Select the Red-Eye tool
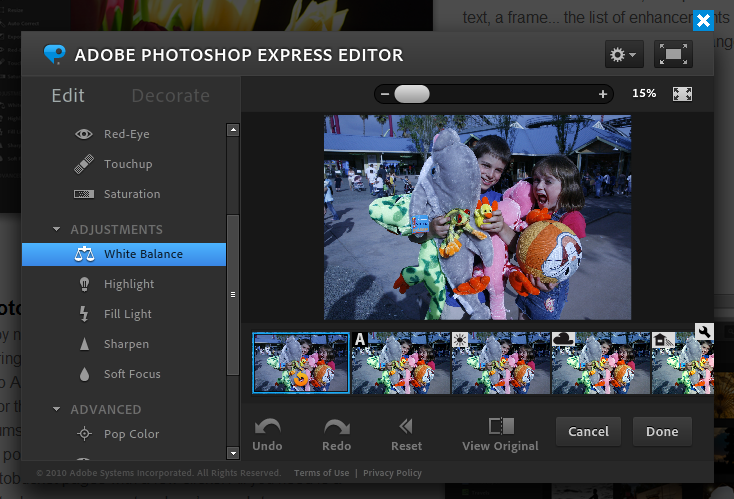This screenshot has width=734, height=499. coord(126,134)
